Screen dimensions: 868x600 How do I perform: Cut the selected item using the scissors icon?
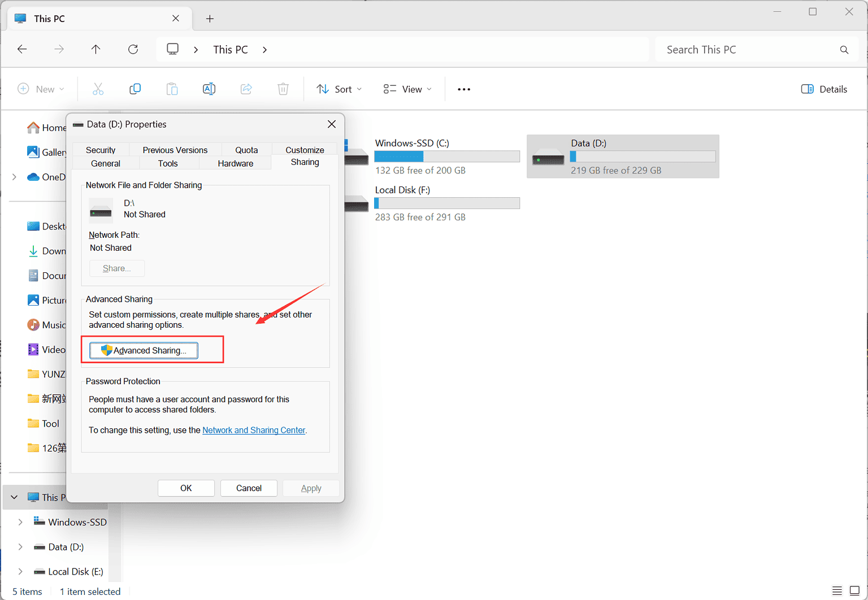(98, 89)
